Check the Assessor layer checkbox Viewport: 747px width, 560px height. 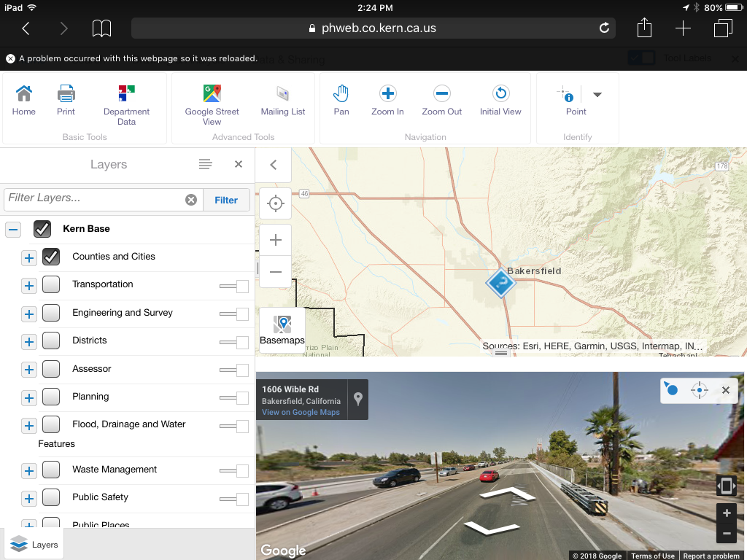tap(51, 368)
